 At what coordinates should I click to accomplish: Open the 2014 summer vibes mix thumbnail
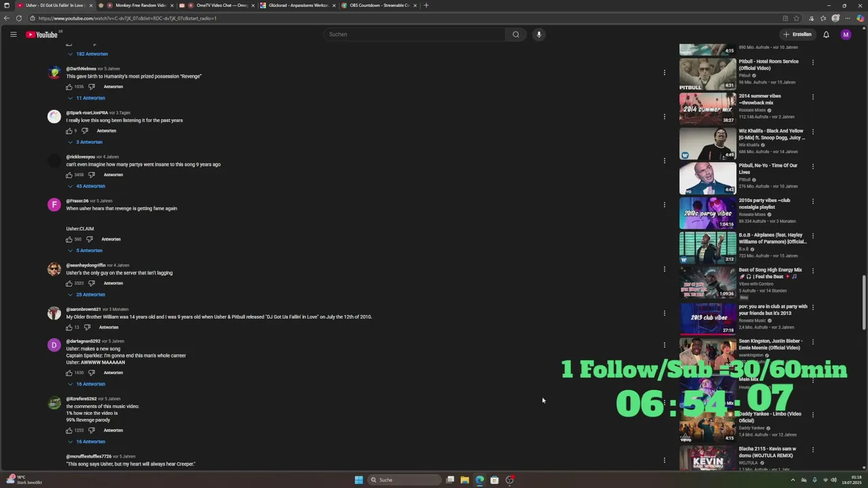pyautogui.click(x=707, y=108)
